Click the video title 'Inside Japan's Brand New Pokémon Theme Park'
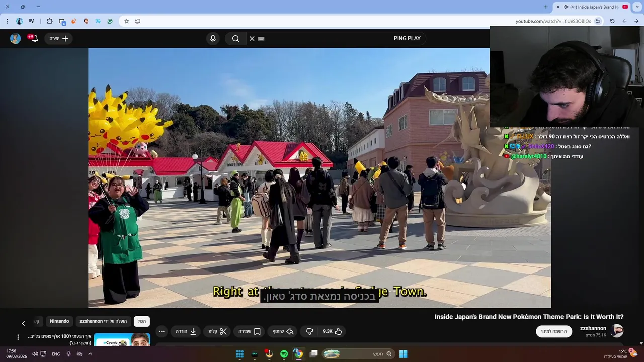This screenshot has height=362, width=644. click(529, 317)
